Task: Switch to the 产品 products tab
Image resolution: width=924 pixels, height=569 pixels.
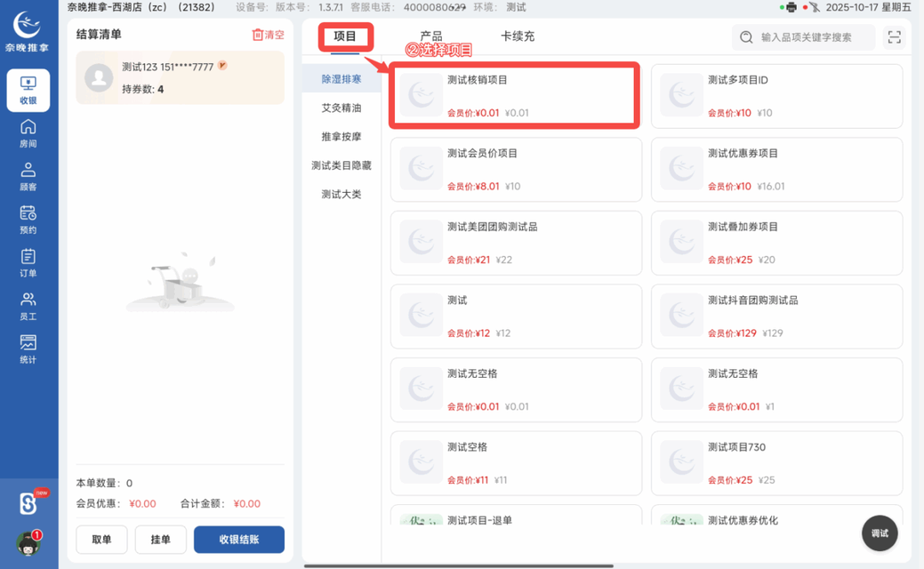Action: coord(431,37)
